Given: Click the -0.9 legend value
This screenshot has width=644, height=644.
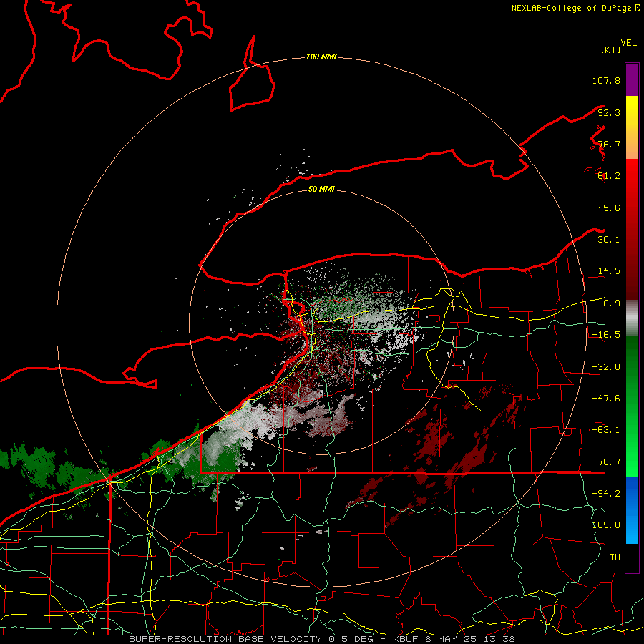Looking at the screenshot, I should tap(609, 303).
